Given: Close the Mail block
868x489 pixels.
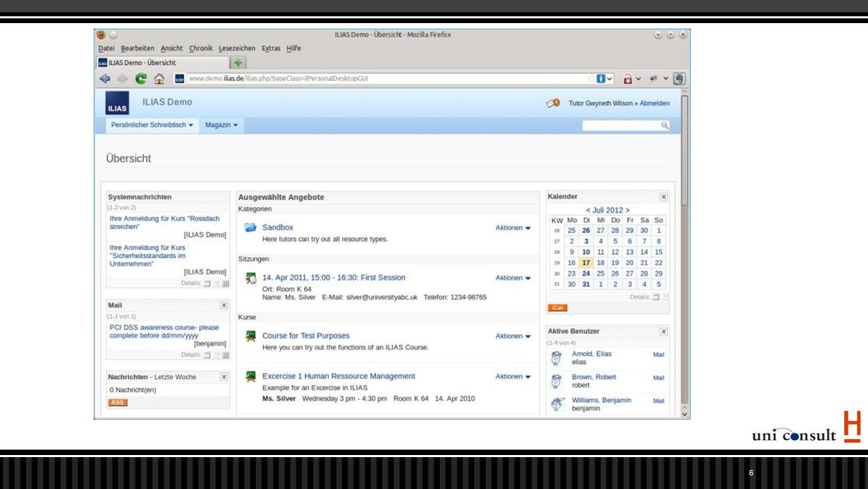Looking at the screenshot, I should coord(224,306).
